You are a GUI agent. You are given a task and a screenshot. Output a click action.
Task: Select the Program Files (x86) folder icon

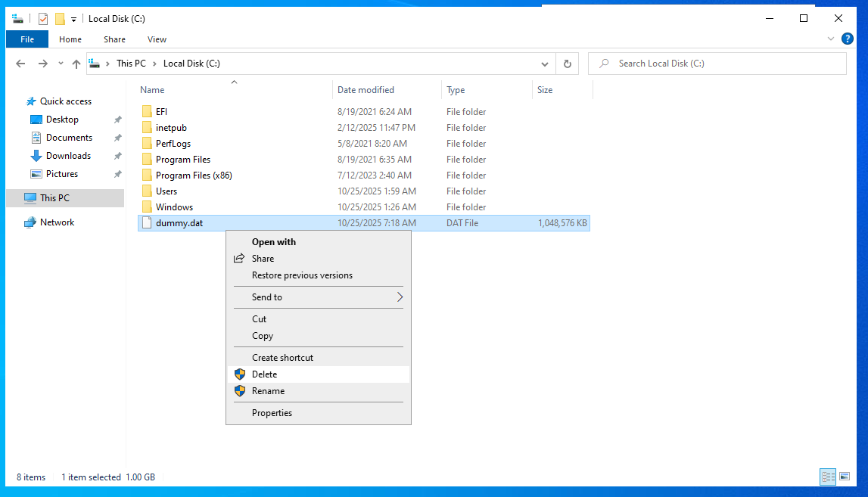(x=147, y=176)
